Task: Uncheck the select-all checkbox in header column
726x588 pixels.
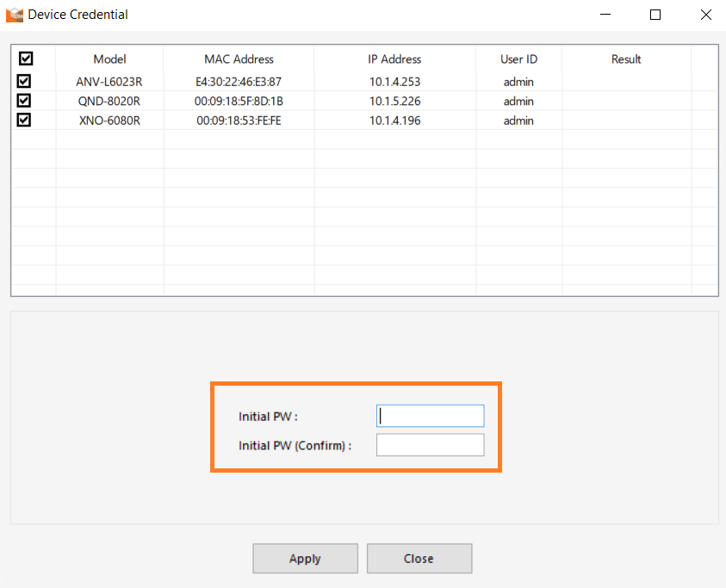Action: pyautogui.click(x=25, y=58)
